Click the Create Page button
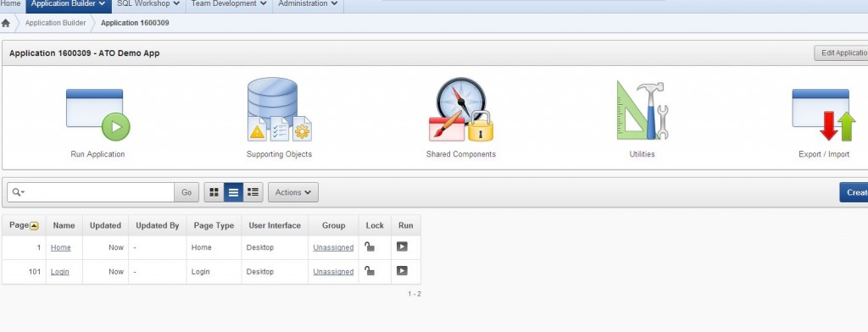The width and height of the screenshot is (868, 332). pyautogui.click(x=854, y=192)
